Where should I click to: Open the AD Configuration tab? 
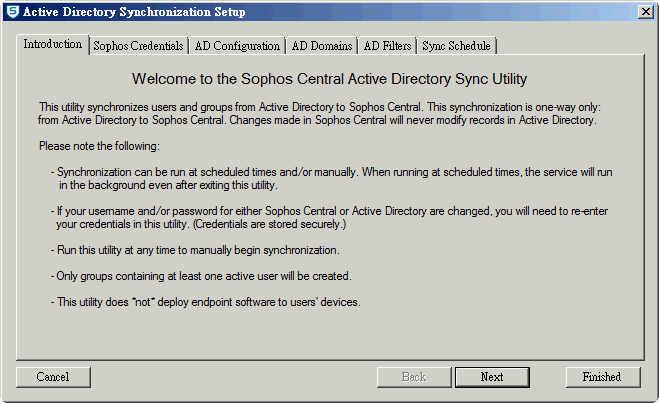coord(237,46)
